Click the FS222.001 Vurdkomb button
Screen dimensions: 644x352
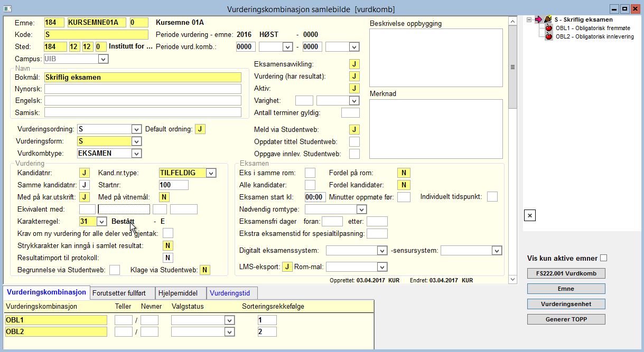(566, 273)
